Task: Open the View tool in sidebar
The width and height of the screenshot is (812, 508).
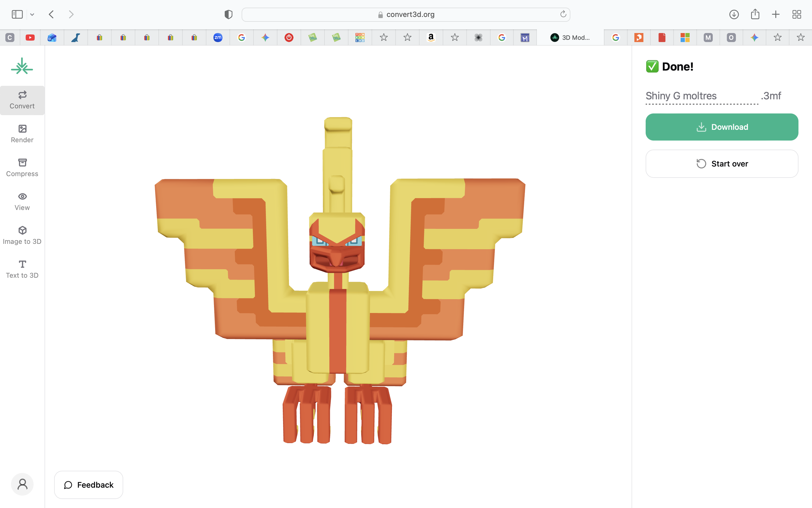Action: [22, 202]
